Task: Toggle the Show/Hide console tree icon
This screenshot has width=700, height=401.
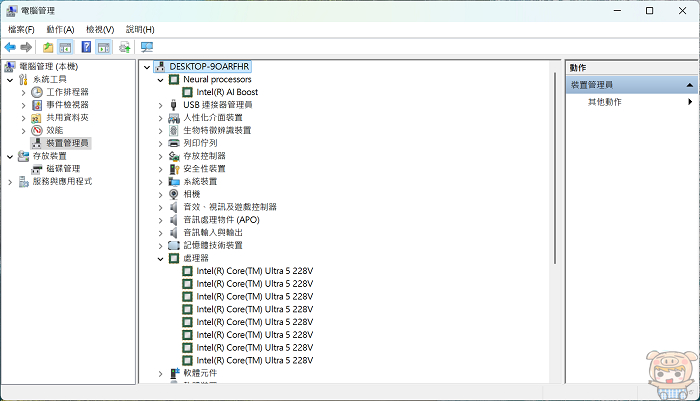Action: pyautogui.click(x=65, y=47)
